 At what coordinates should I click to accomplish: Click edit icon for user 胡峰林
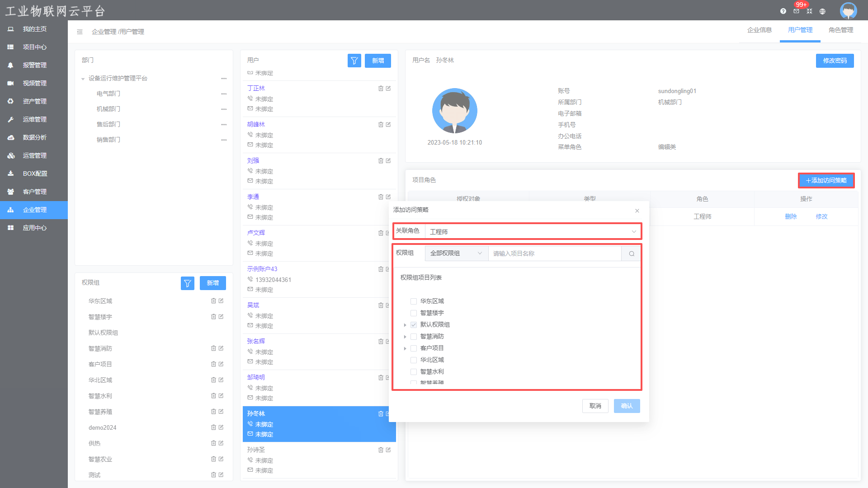[x=388, y=125]
